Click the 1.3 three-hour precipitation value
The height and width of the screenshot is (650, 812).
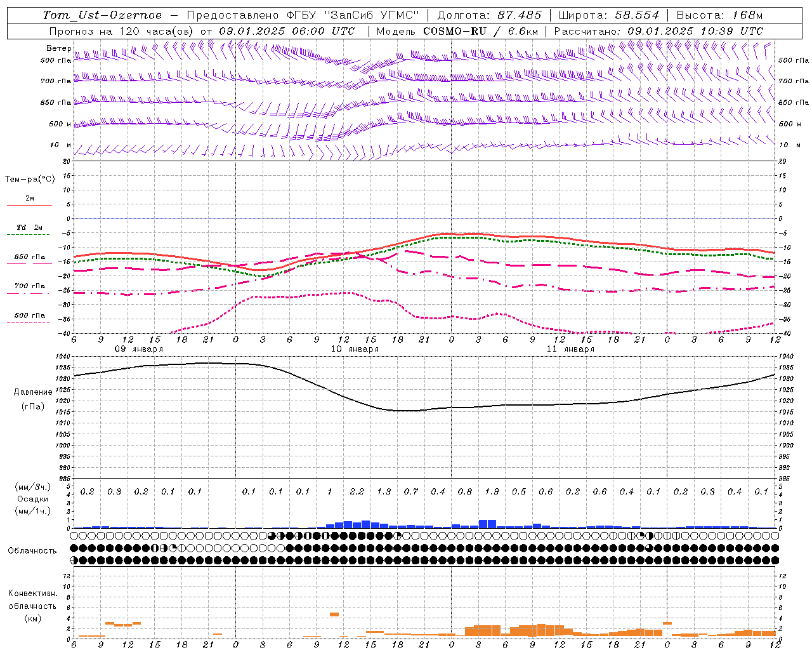point(384,491)
